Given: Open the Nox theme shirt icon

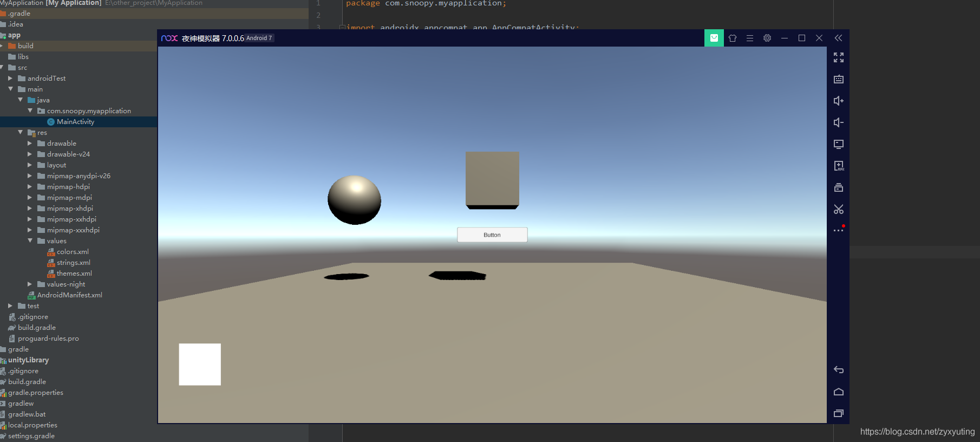Looking at the screenshot, I should pos(733,38).
